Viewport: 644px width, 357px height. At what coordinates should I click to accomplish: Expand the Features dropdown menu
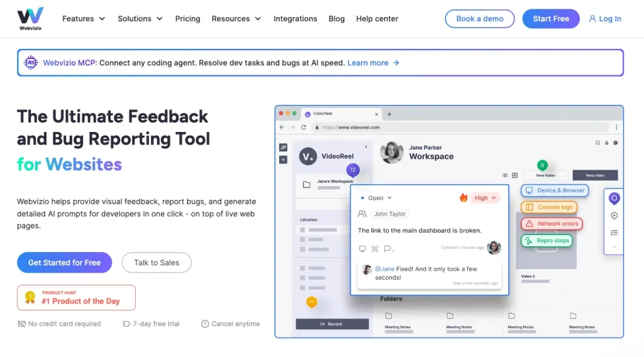coord(84,19)
